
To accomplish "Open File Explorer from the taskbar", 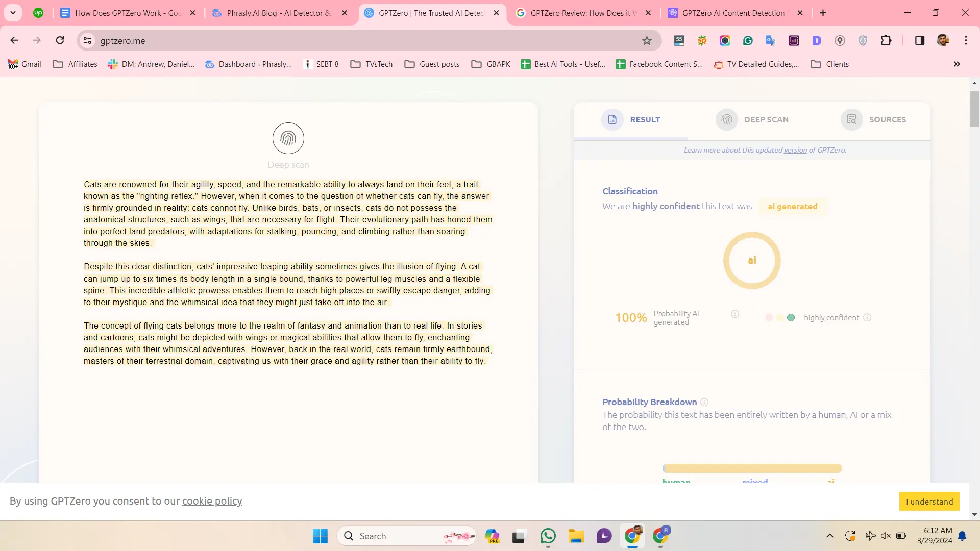I will (576, 536).
